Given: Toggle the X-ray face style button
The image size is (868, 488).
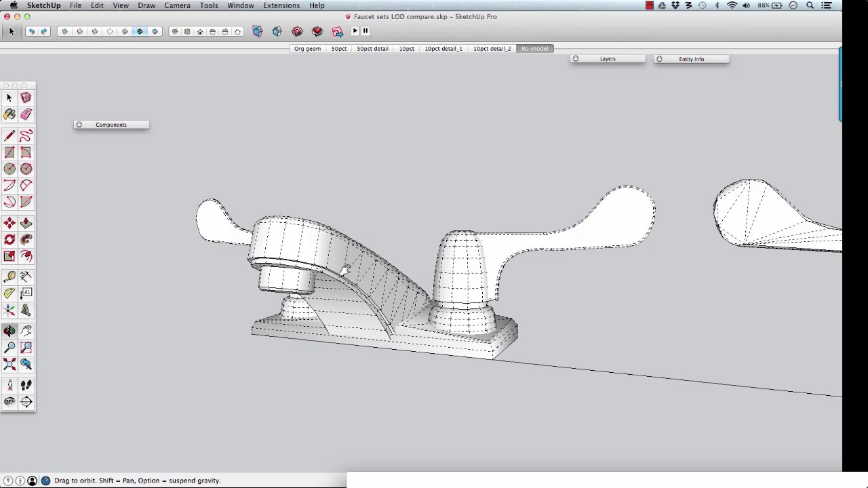Looking at the screenshot, I should click(x=64, y=31).
